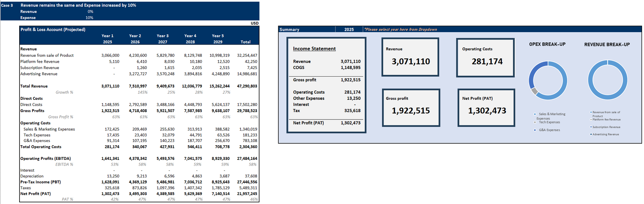Click the Platform fee Revenue legend entry
The width and height of the screenshot is (644, 204).
click(606, 119)
